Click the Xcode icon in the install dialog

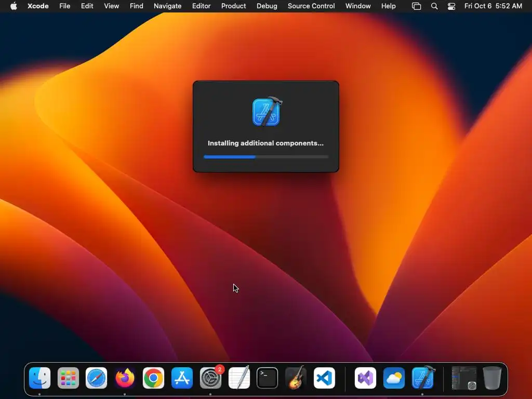267,111
